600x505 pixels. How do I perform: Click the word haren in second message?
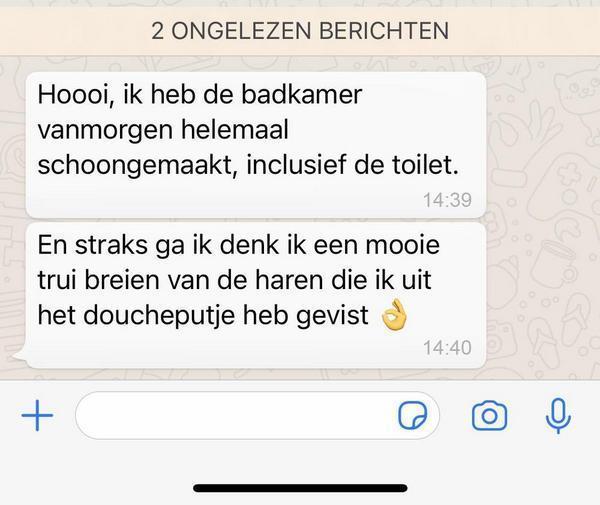290,280
